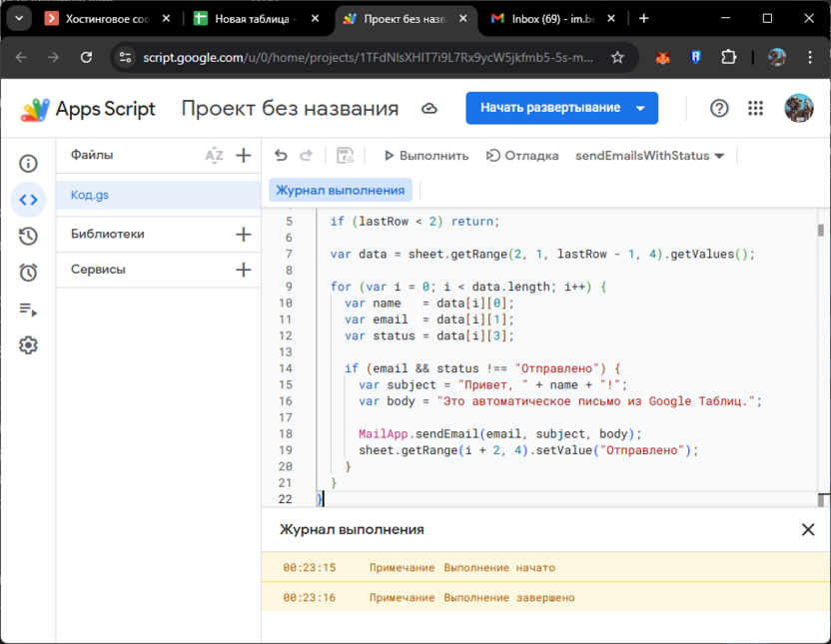
Task: Add a new file in Файлы panel
Action: (243, 155)
